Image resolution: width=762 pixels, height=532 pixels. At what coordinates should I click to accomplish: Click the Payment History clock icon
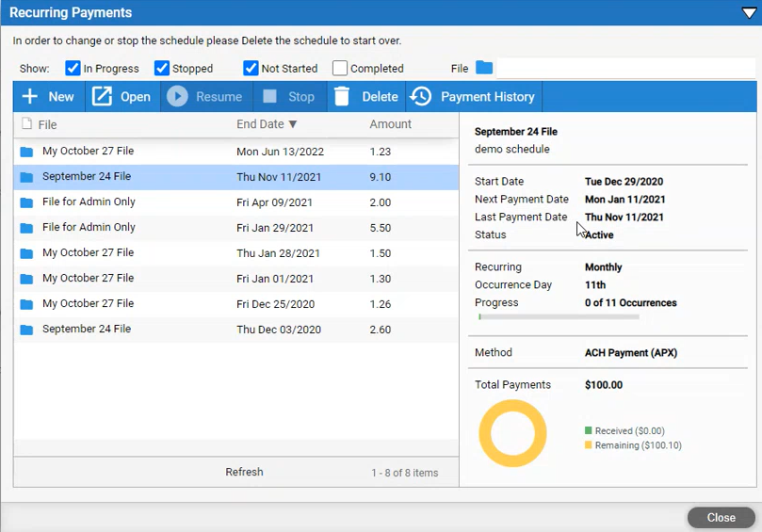421,96
